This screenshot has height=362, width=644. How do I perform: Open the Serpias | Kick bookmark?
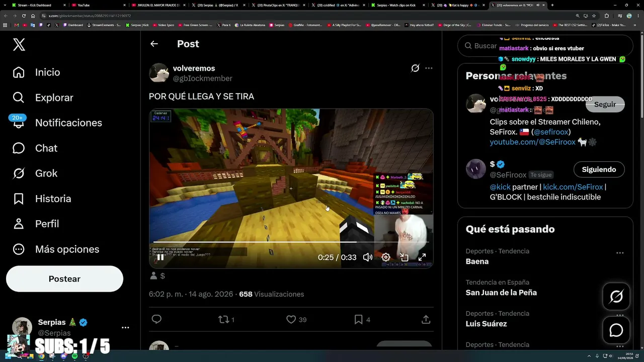coord(137,25)
